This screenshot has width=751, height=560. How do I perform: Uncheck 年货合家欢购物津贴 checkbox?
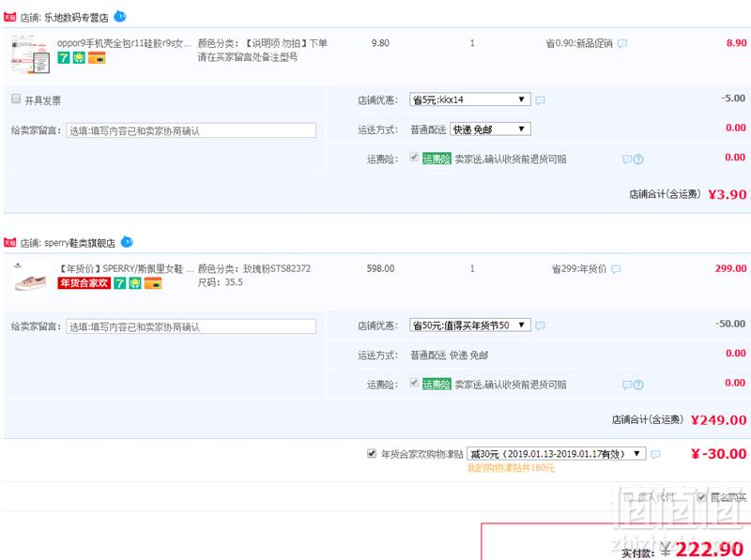pos(372,453)
